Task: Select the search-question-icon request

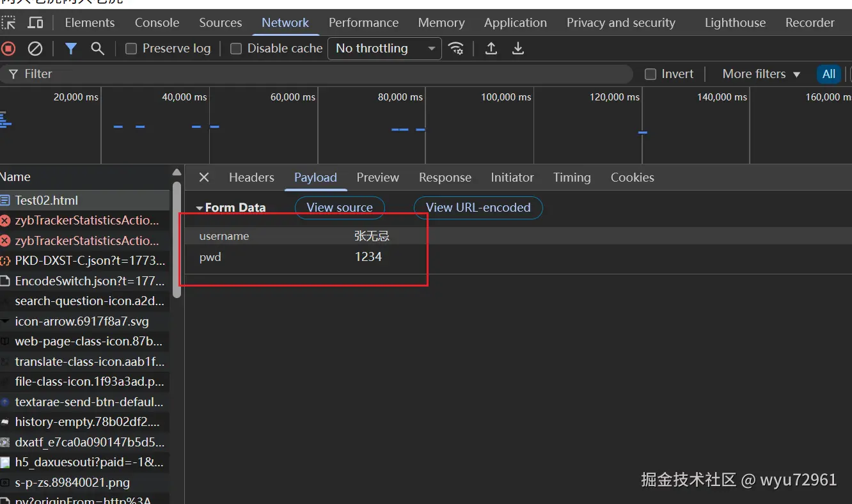Action: (x=84, y=301)
